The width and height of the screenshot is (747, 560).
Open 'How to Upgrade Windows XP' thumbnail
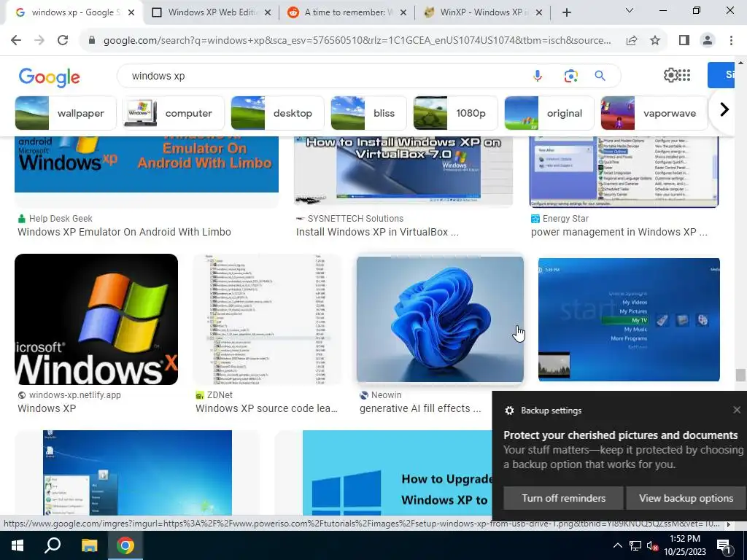(398, 472)
